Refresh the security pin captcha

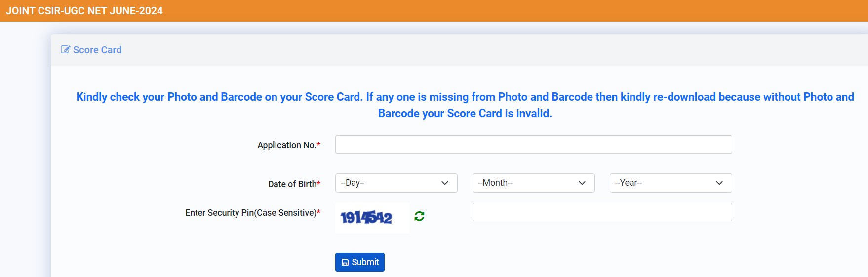pos(419,216)
